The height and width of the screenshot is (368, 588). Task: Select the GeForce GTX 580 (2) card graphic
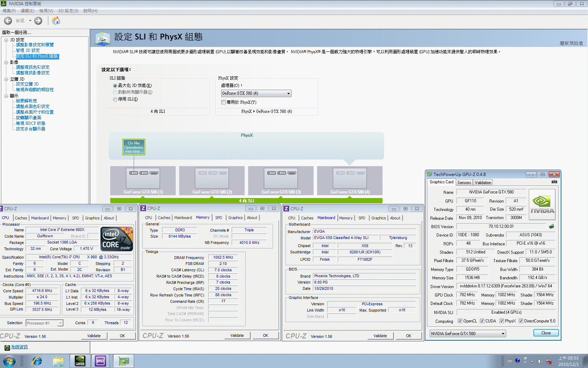pos(212,180)
